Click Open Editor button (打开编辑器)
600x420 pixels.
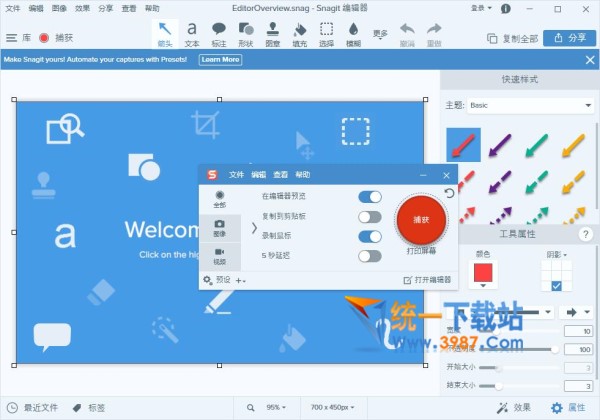(x=427, y=280)
